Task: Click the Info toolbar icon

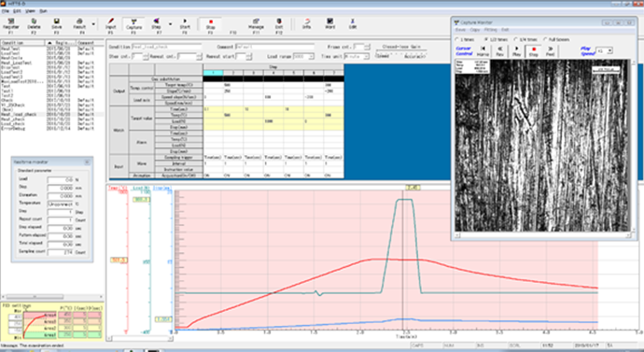Action: [306, 24]
